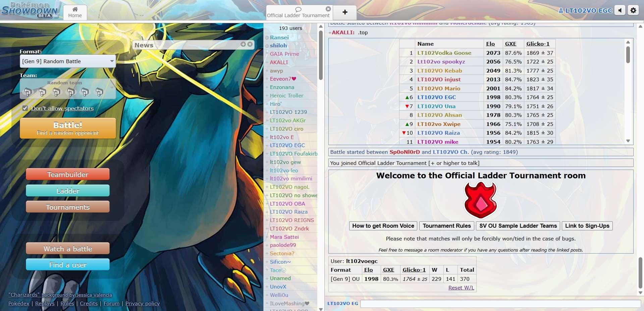644x311 pixels.
Task: Click Link to Sign-Ups
Action: pos(587,226)
